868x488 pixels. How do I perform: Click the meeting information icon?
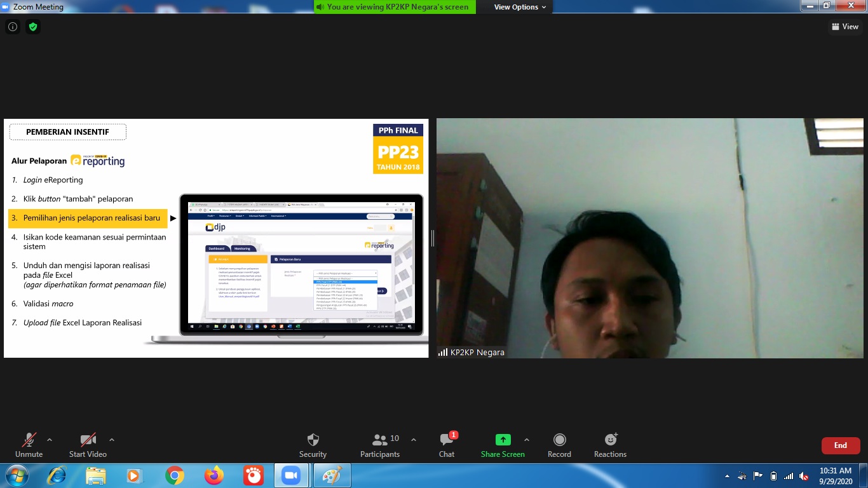pyautogui.click(x=13, y=27)
